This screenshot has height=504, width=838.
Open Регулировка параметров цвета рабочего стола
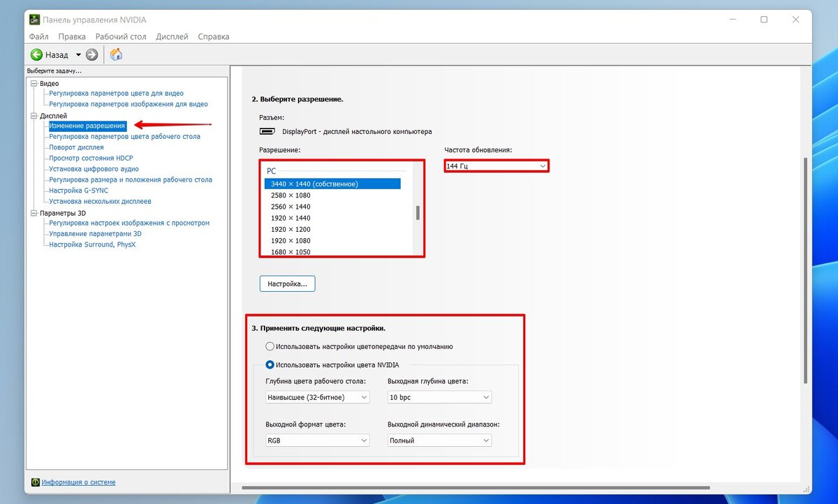tap(124, 137)
